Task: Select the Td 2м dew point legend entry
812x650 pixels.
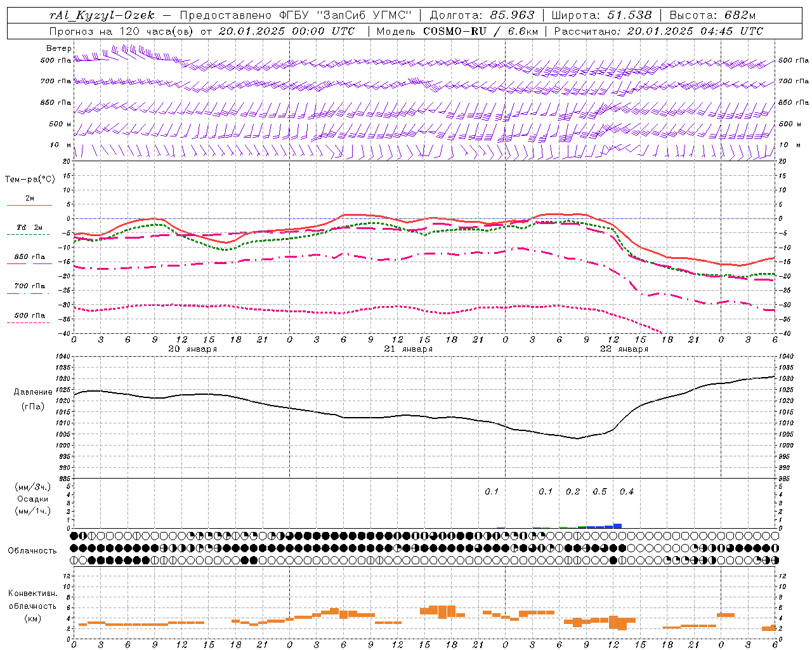Action: click(30, 227)
